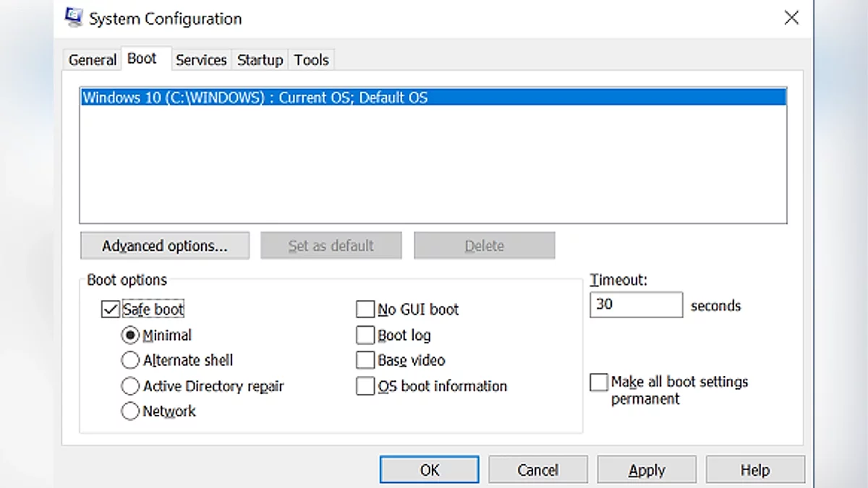The height and width of the screenshot is (488, 868).
Task: Open the Services tab
Action: click(201, 60)
